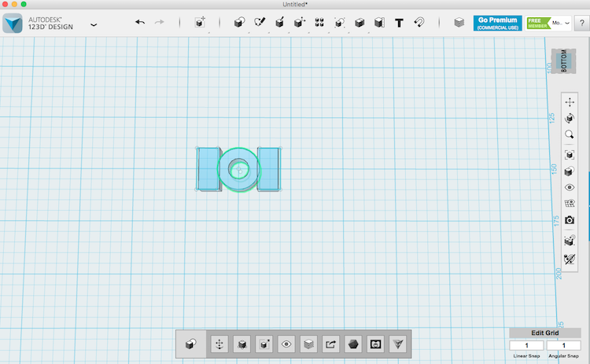Image resolution: width=590 pixels, height=364 pixels.
Task: Click the Linear Snap value field
Action: click(x=526, y=345)
